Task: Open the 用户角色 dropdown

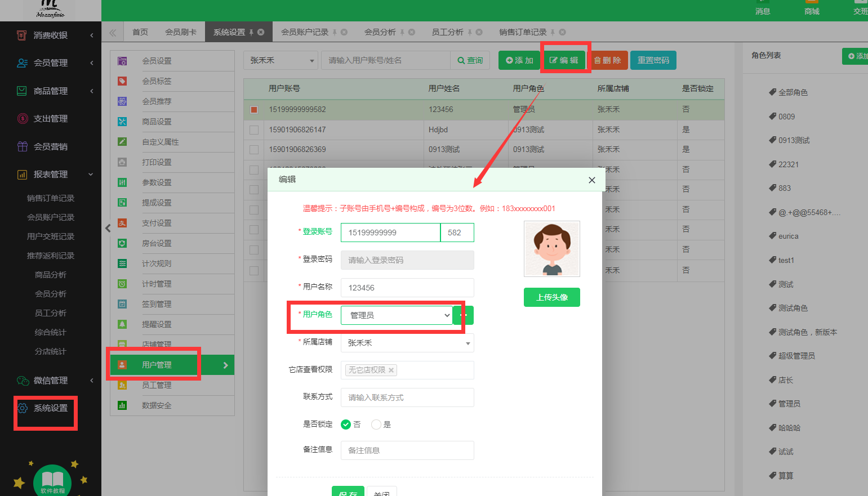Action: [397, 315]
